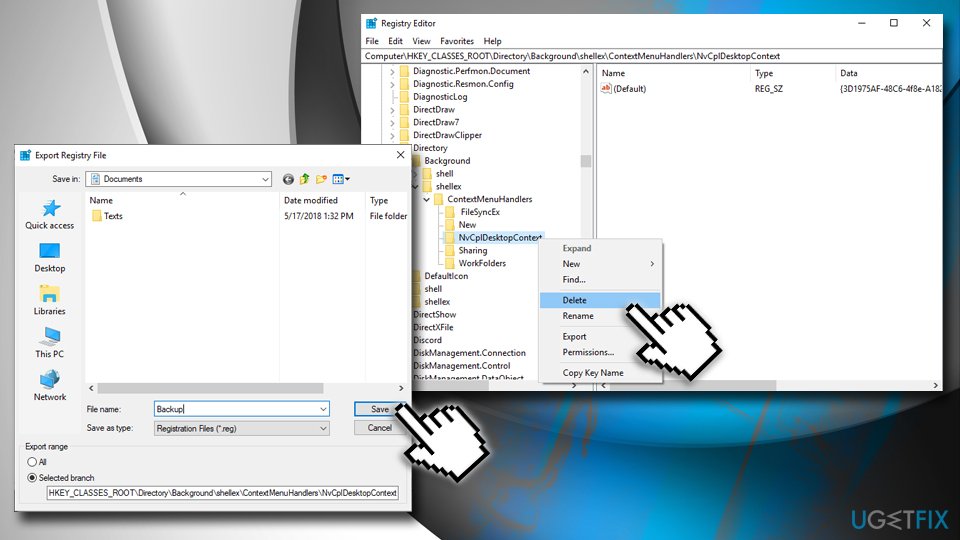Click the Back arrow icon in Export dialog

[288, 179]
